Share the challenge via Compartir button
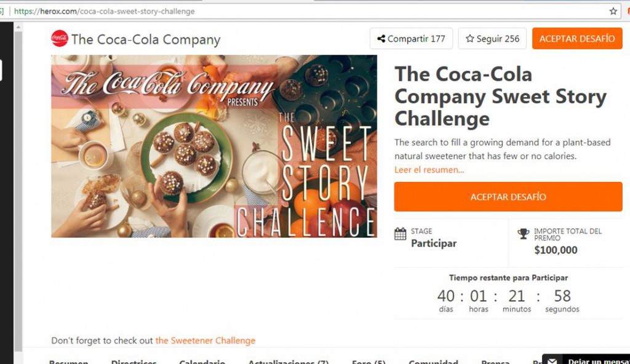Image resolution: width=630 pixels, height=364 pixels. point(411,39)
